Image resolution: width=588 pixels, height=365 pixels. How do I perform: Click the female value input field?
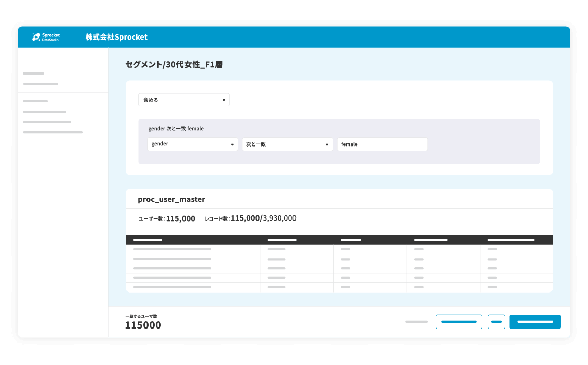click(x=382, y=144)
